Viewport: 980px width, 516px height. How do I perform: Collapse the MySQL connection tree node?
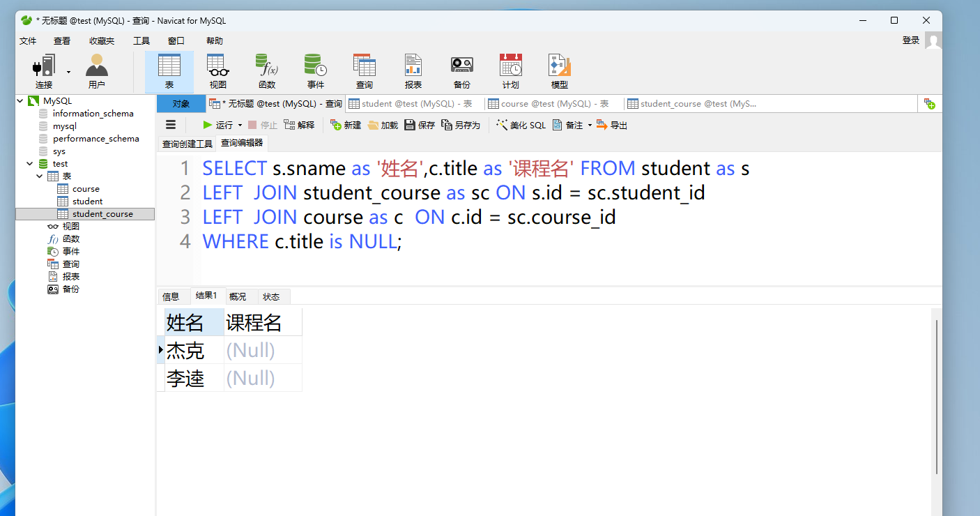click(20, 101)
